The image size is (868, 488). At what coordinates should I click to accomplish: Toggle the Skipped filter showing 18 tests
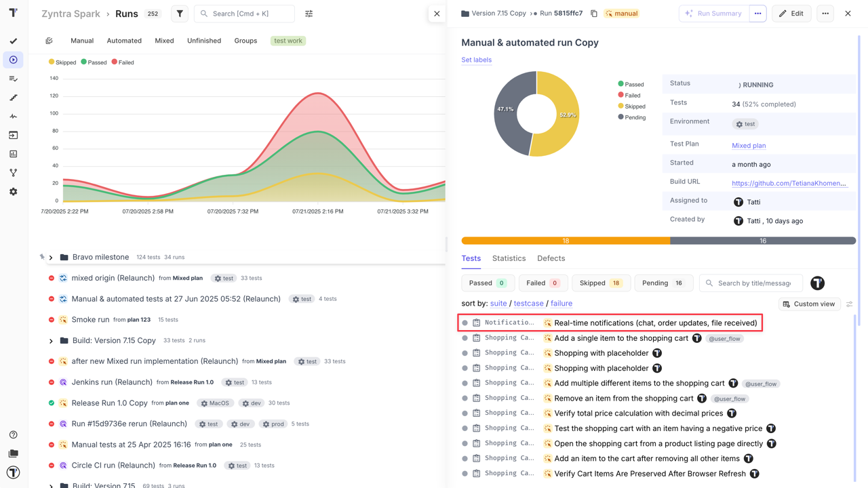(601, 283)
